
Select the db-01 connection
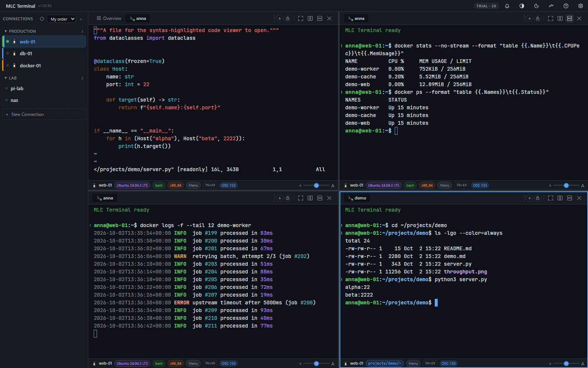44,53
